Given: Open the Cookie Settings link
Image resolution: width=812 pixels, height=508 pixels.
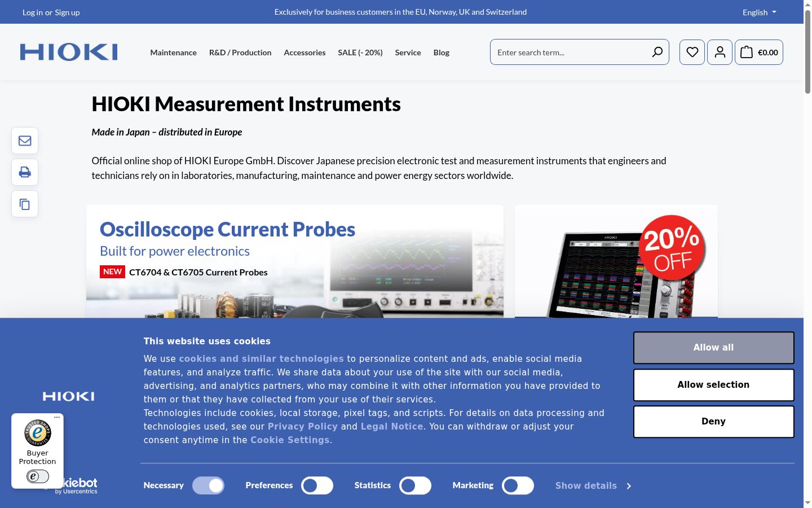Looking at the screenshot, I should [x=290, y=440].
